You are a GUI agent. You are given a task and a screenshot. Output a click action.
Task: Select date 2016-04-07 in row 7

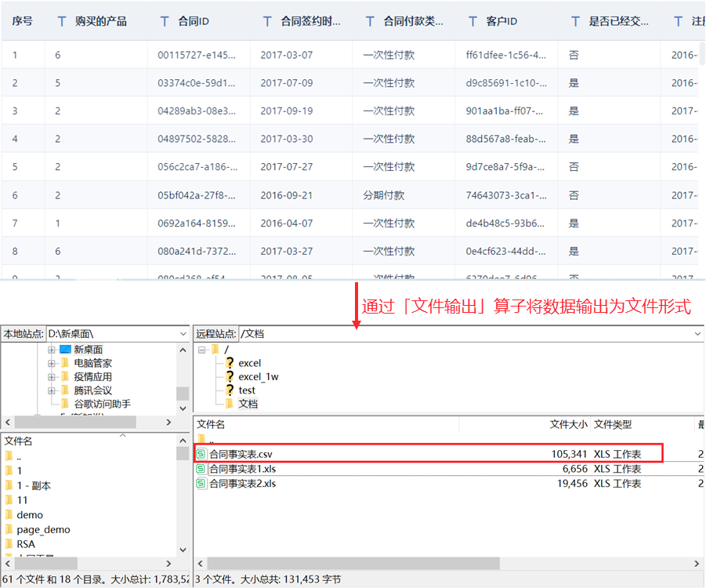pyautogui.click(x=286, y=223)
